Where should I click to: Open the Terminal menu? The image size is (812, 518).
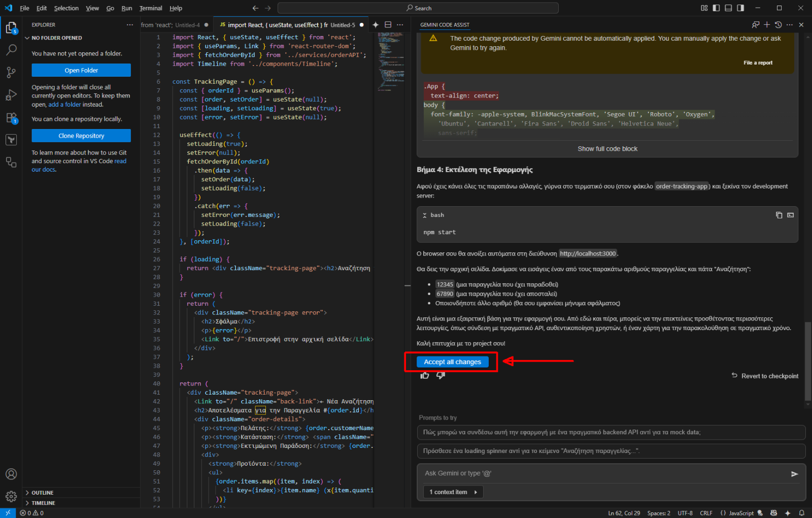click(x=151, y=8)
